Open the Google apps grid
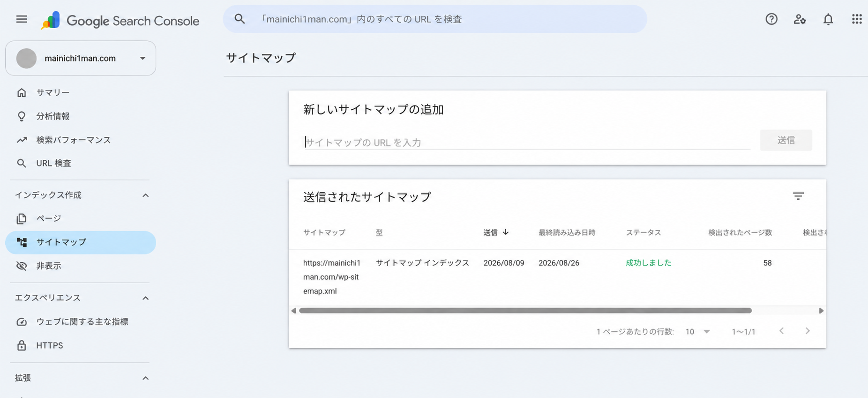This screenshot has height=398, width=868. [x=857, y=19]
